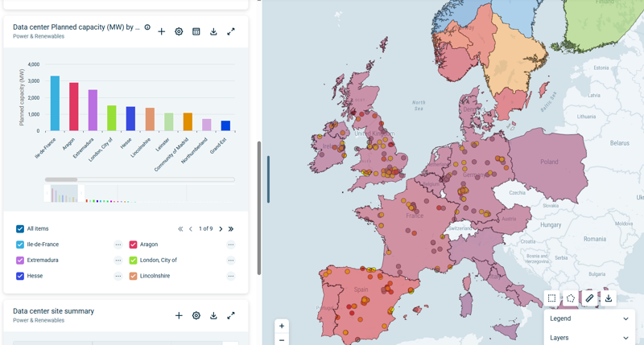Click the Ile-de-France bar in chart

[55, 104]
